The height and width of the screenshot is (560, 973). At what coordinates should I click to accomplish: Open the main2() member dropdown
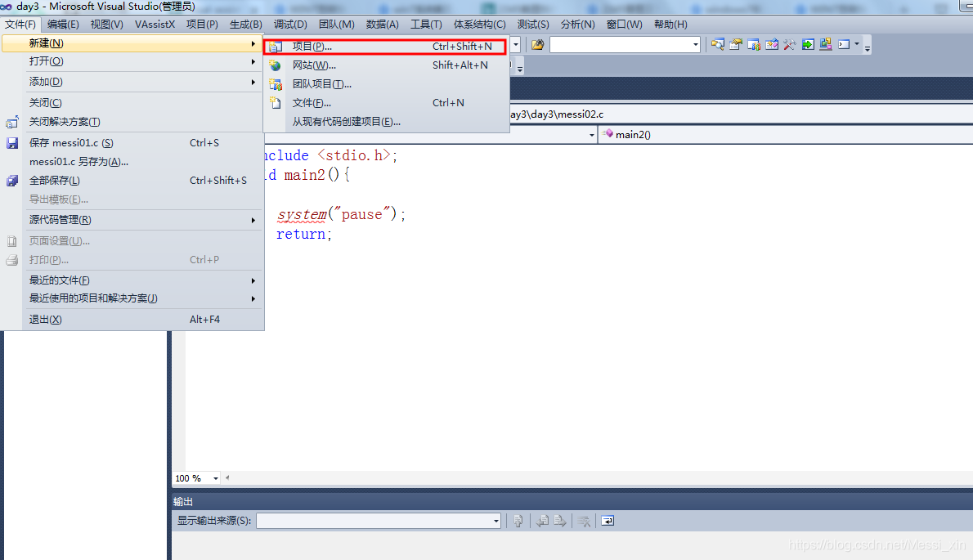click(x=786, y=135)
